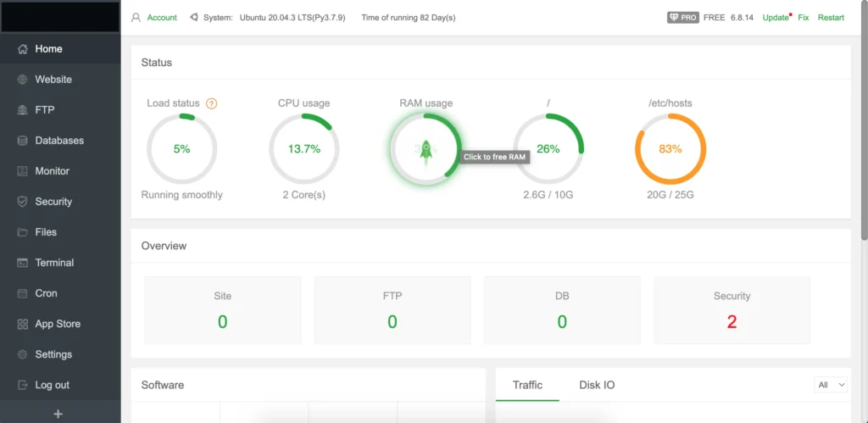The image size is (868, 423).
Task: Click the Ubuntu system logo icon
Action: point(194,17)
